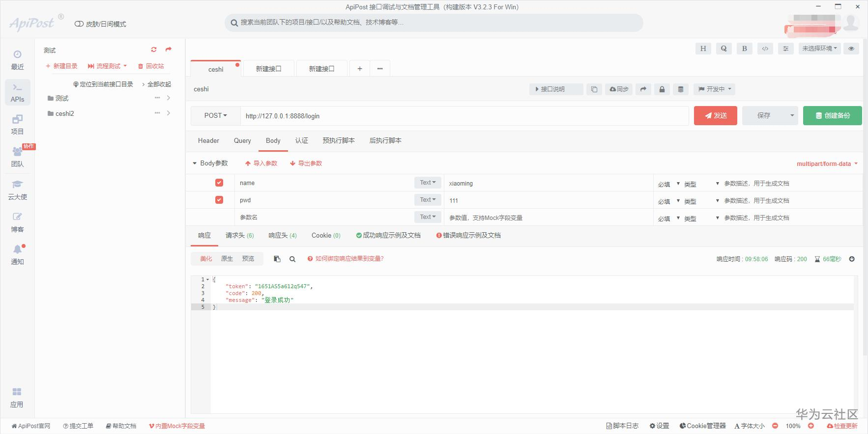Screen dimensions: 868x434
Task: Click the eye preview icon in top toolbar
Action: click(x=851, y=49)
